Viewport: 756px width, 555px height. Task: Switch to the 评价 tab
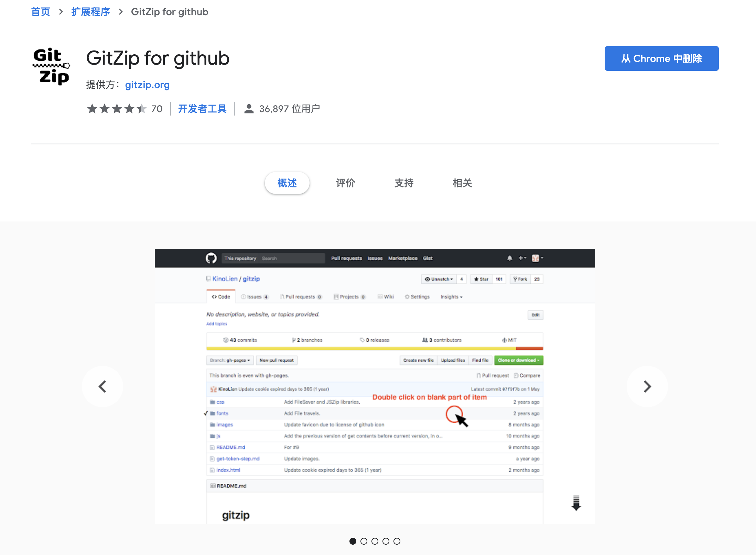[345, 183]
